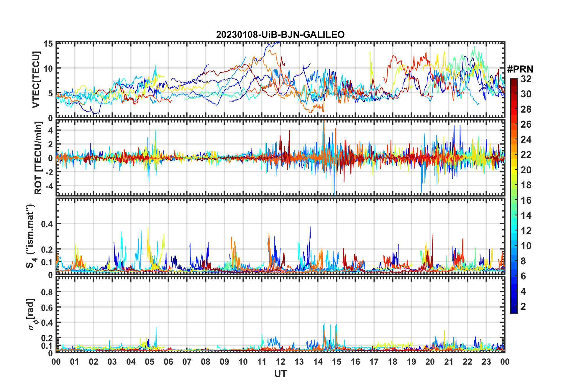Image resolution: width=561 pixels, height=392 pixels.
Task: Click the sigma phi [rad] axis label
Action: (x=32, y=314)
